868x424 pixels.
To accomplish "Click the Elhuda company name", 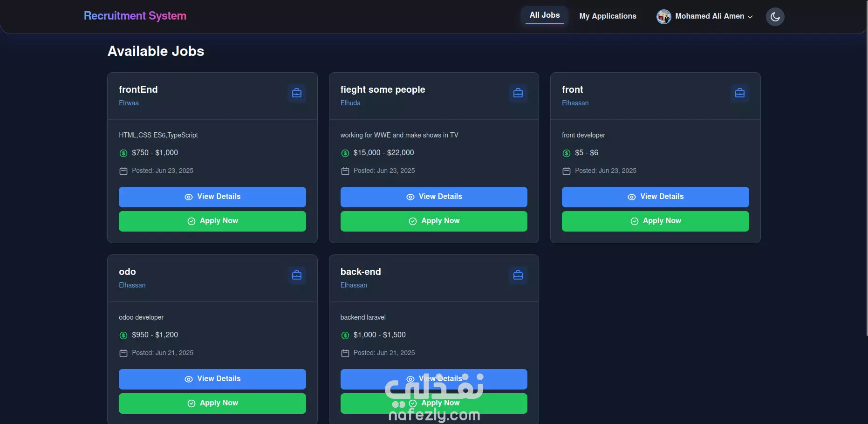I will 350,103.
